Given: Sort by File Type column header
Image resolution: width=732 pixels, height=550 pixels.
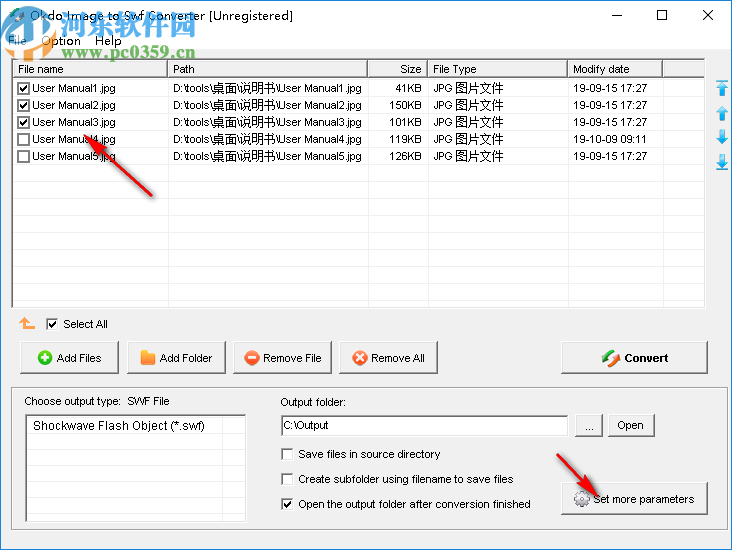Looking at the screenshot, I should pyautogui.click(x=498, y=69).
